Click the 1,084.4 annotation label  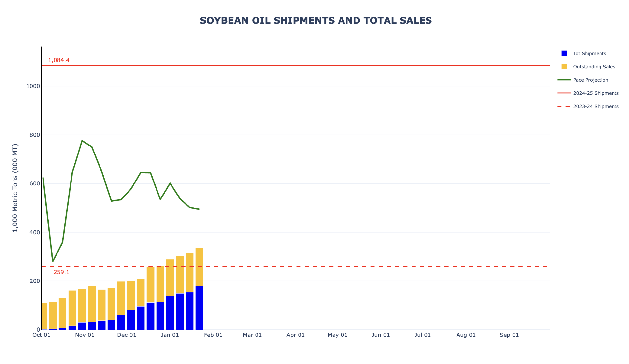(59, 60)
